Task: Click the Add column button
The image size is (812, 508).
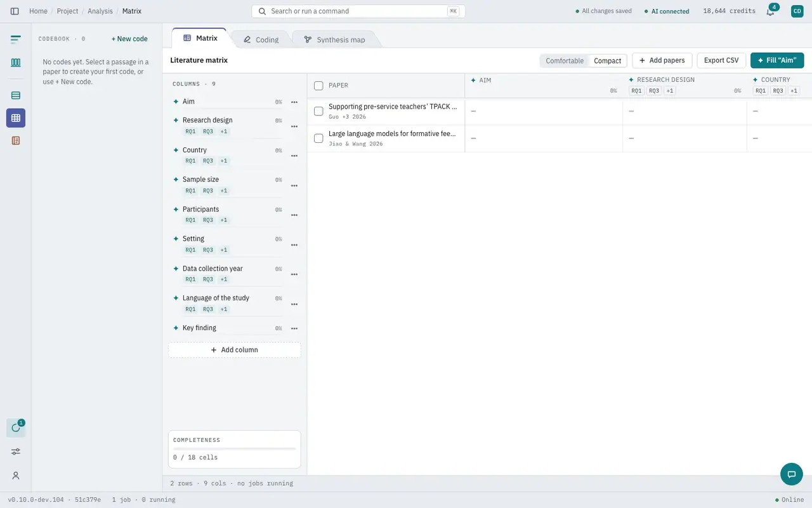Action: pyautogui.click(x=235, y=350)
